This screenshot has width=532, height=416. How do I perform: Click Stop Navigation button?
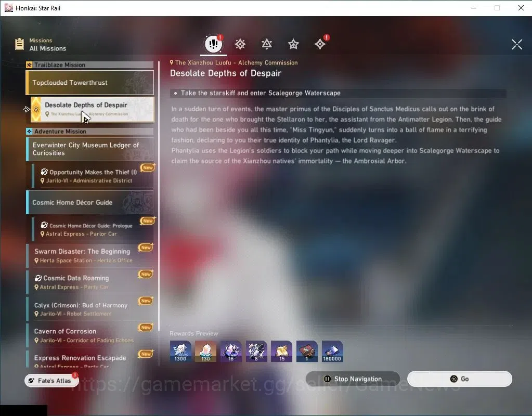(353, 379)
